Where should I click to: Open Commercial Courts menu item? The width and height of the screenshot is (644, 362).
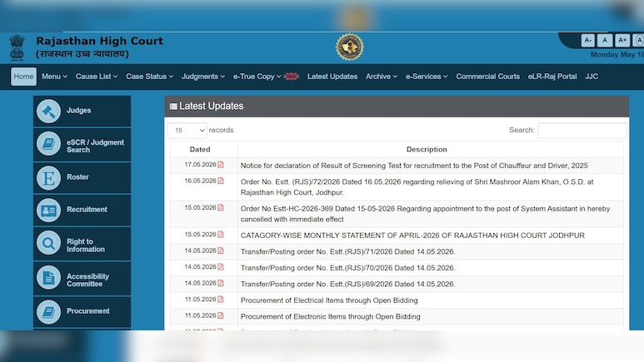487,77
